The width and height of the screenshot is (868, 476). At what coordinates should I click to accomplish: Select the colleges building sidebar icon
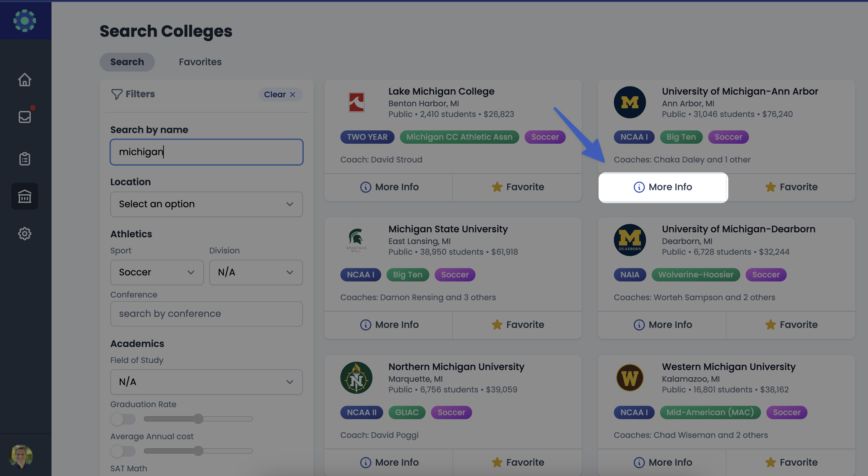pyautogui.click(x=25, y=196)
